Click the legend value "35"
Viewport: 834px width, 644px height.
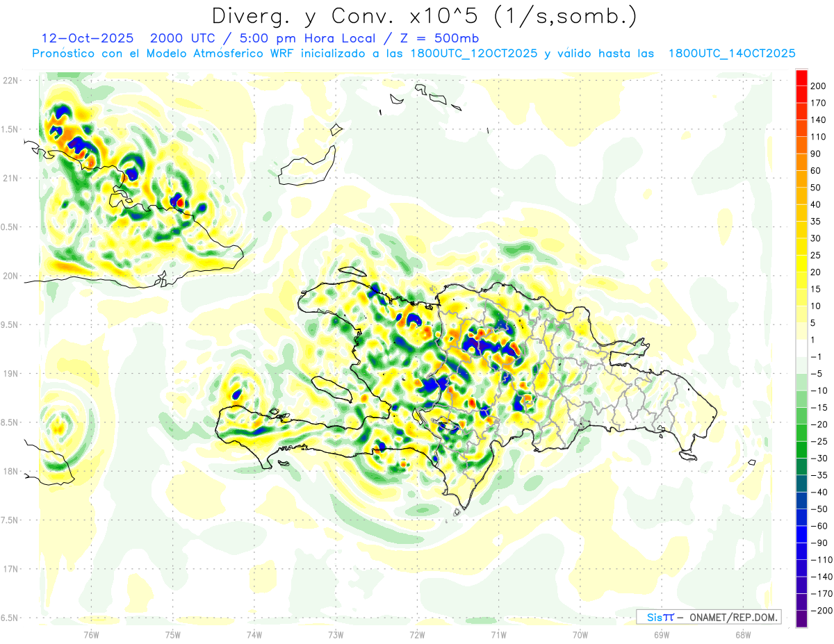817,222
